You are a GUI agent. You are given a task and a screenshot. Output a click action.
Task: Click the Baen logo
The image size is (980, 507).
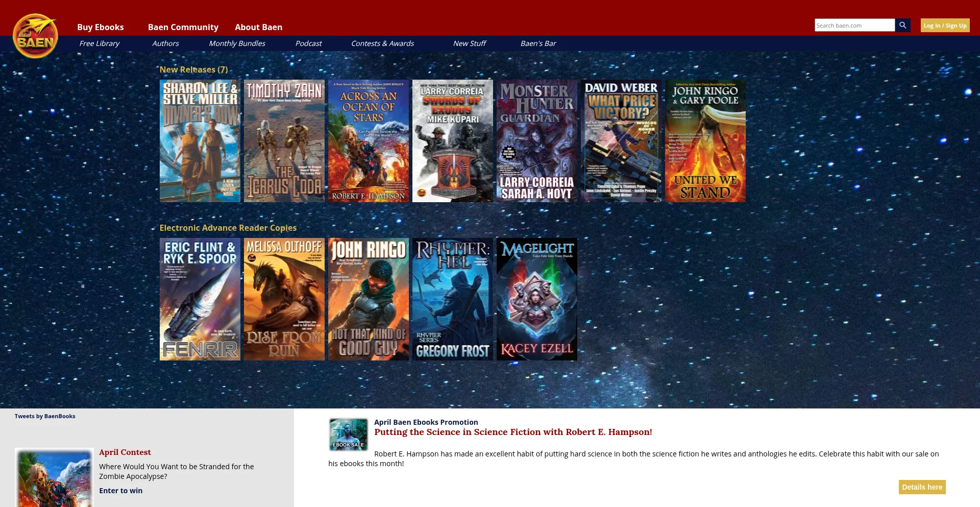point(35,36)
